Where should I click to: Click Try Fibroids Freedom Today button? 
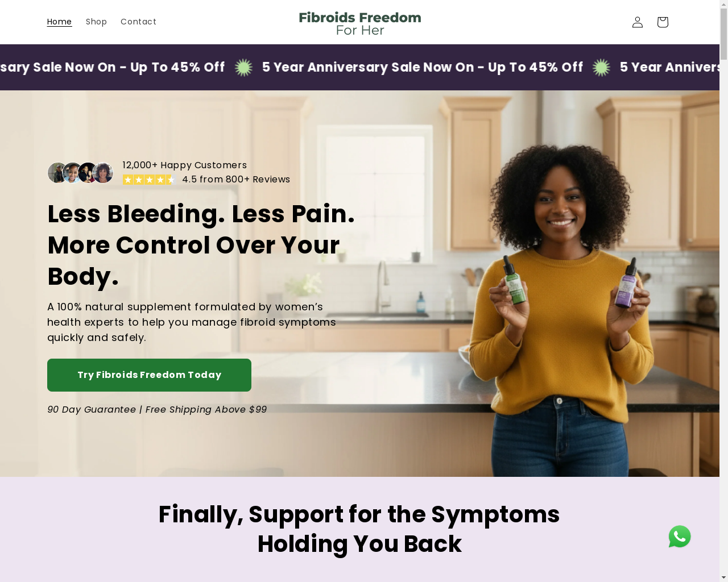[149, 375]
